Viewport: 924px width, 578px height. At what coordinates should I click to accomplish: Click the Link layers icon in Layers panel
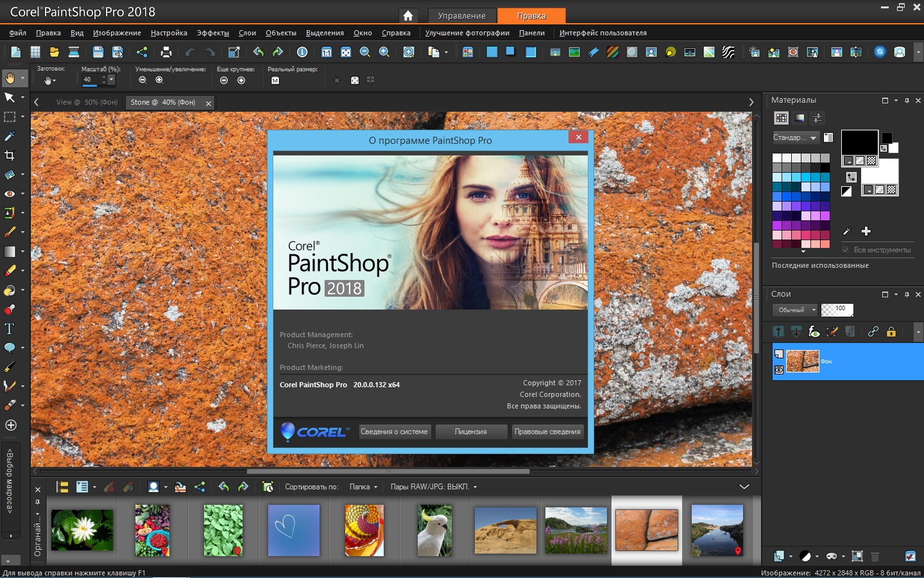tap(873, 332)
